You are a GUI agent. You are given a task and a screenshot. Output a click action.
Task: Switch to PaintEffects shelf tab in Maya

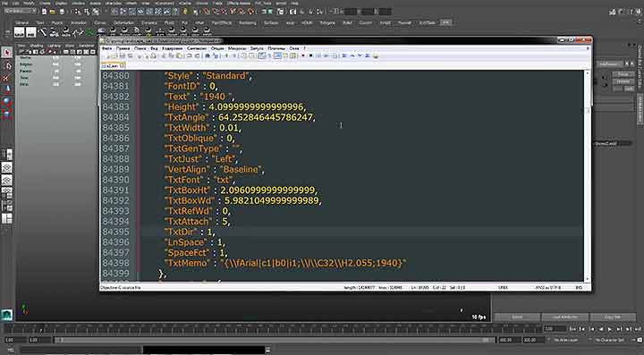click(222, 23)
